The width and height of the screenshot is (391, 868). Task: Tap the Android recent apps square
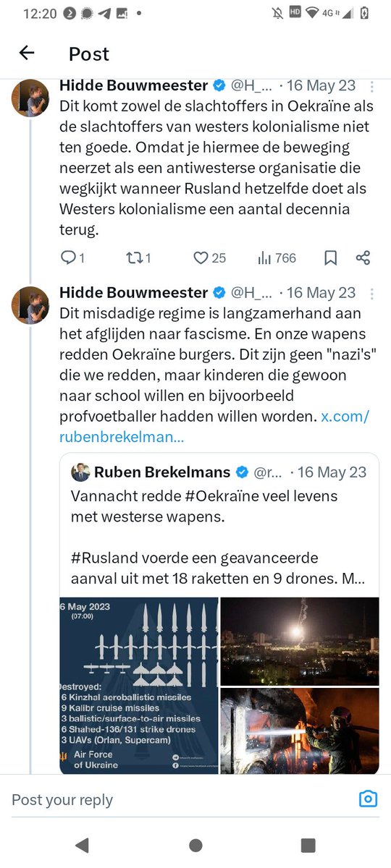(308, 845)
